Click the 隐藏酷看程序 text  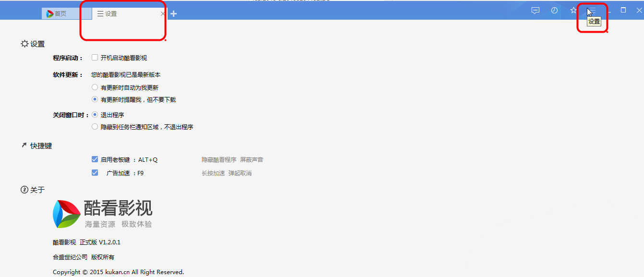[219, 159]
